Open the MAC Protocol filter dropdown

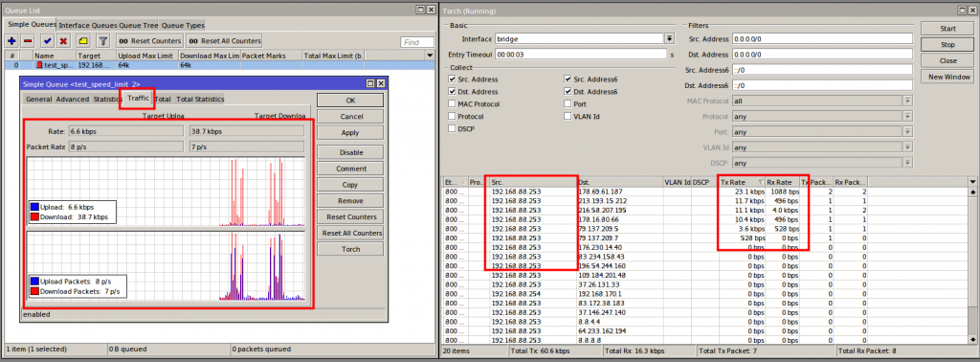click(908, 101)
